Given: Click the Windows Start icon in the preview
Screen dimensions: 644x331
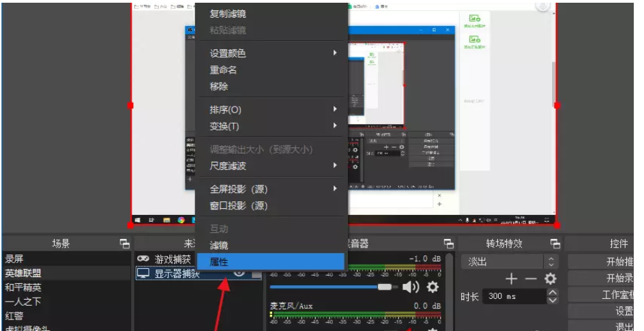Looking at the screenshot, I should tap(138, 220).
